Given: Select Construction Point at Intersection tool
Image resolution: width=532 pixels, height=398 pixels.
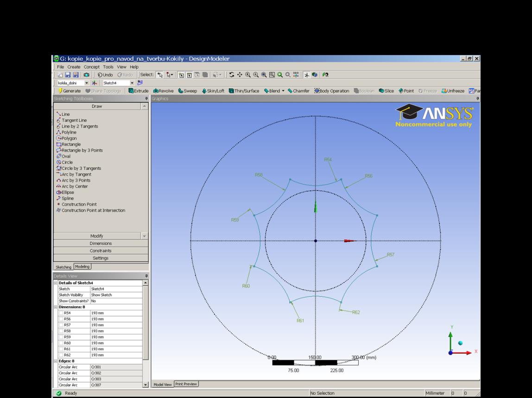Looking at the screenshot, I should pos(91,210).
